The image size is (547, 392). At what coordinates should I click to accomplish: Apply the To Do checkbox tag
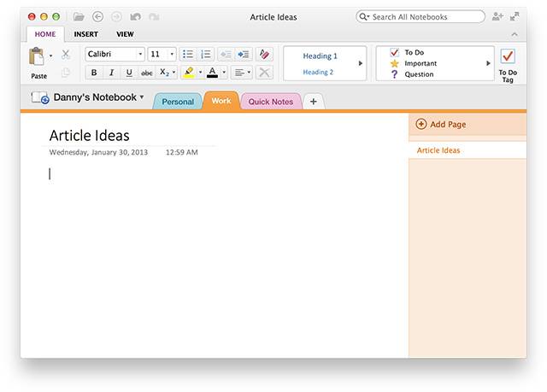pos(407,52)
